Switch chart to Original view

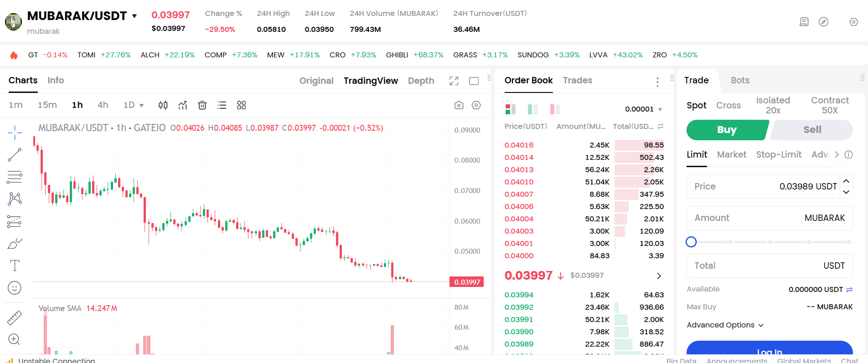(316, 81)
